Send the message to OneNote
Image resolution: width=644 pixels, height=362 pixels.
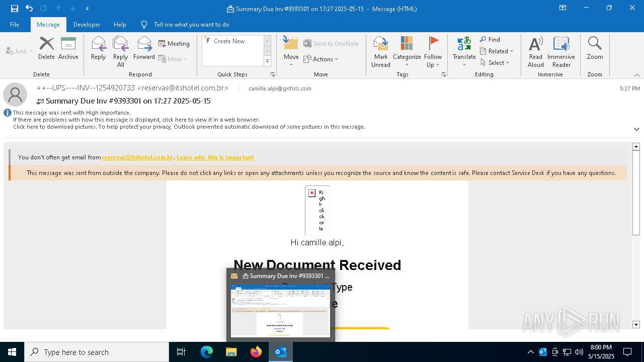tap(331, 44)
